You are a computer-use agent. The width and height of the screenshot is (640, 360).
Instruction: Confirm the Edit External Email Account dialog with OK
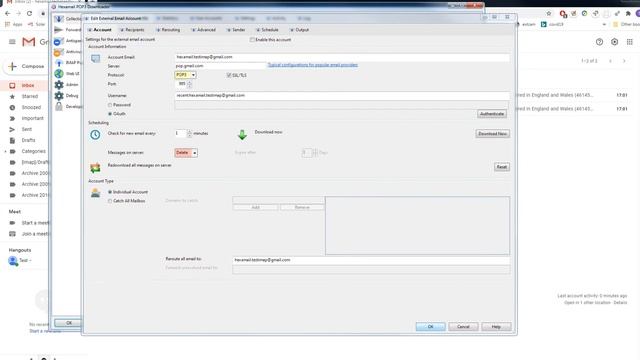431,327
